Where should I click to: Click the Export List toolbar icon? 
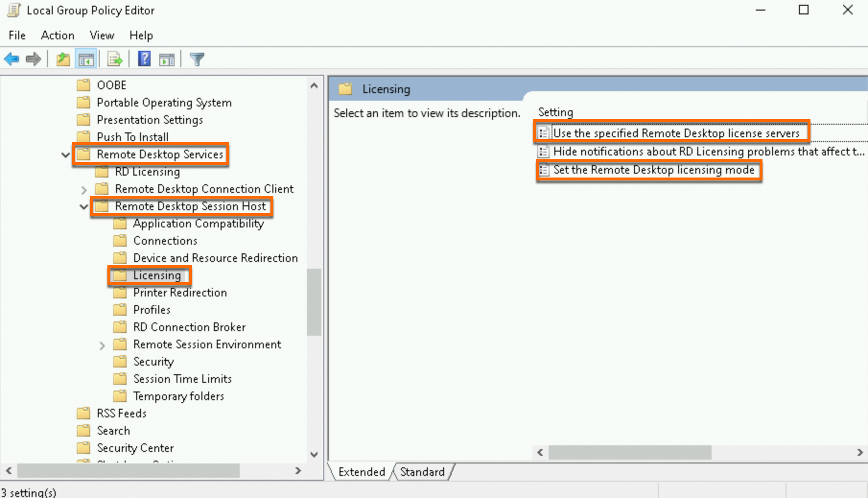point(115,59)
